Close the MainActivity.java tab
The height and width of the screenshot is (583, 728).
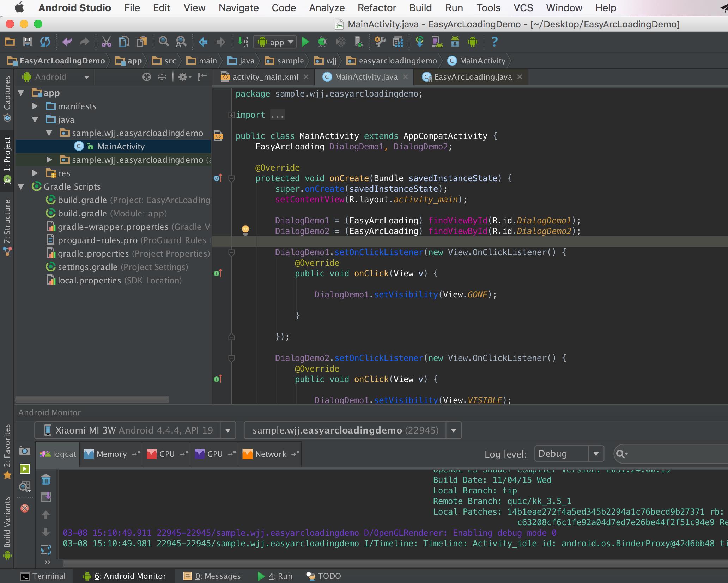click(406, 77)
